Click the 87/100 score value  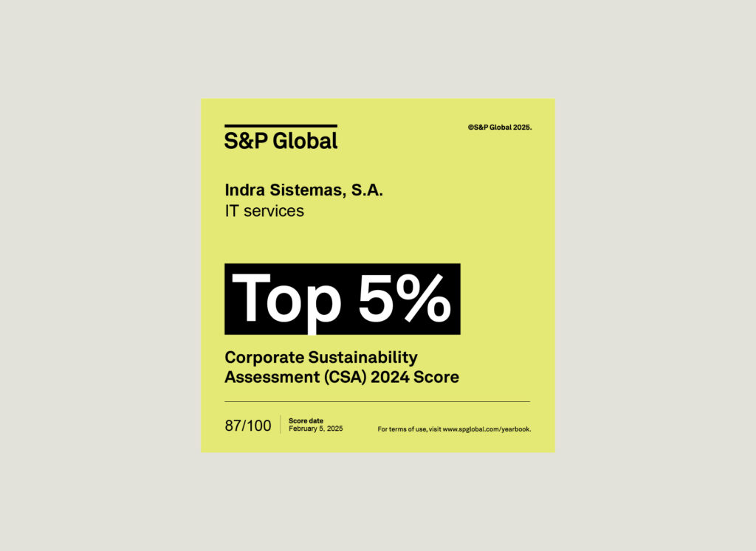tap(247, 426)
